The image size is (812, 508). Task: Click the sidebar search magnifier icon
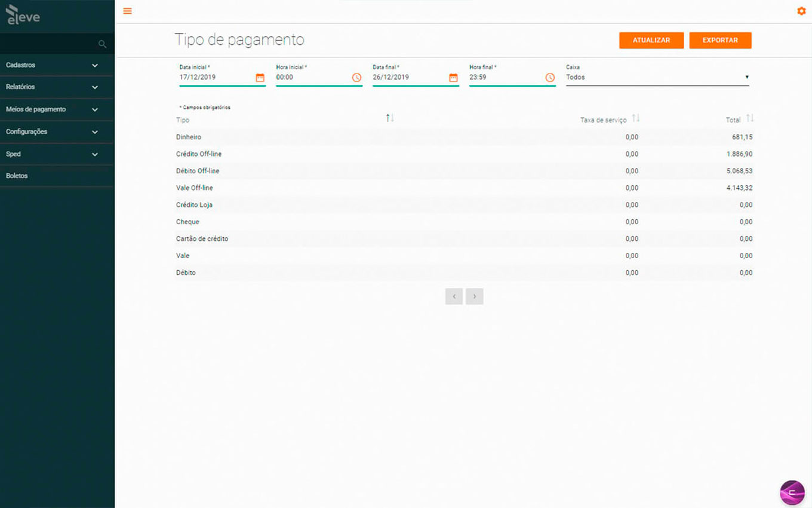pos(102,44)
